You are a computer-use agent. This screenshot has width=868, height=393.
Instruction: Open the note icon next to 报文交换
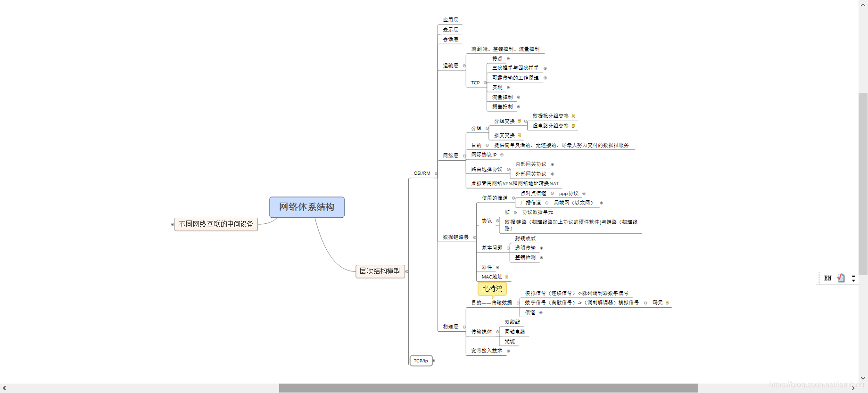coord(519,135)
